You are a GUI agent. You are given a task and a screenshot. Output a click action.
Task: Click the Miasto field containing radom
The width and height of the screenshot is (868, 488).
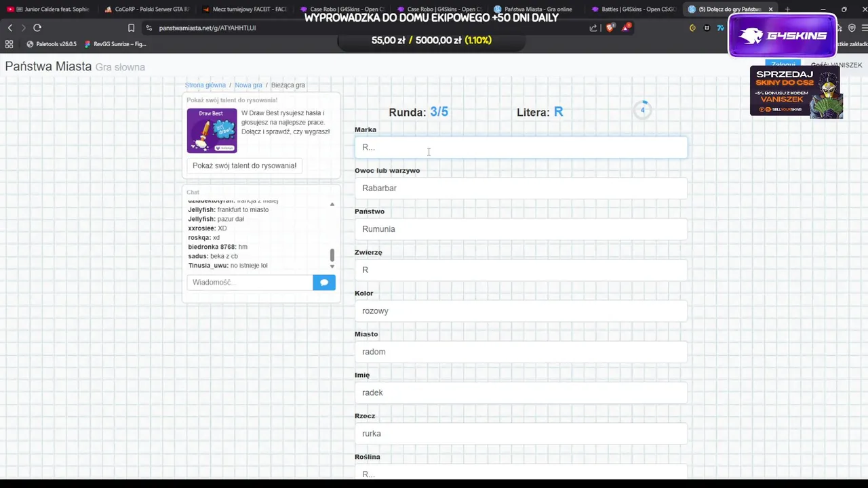(521, 352)
